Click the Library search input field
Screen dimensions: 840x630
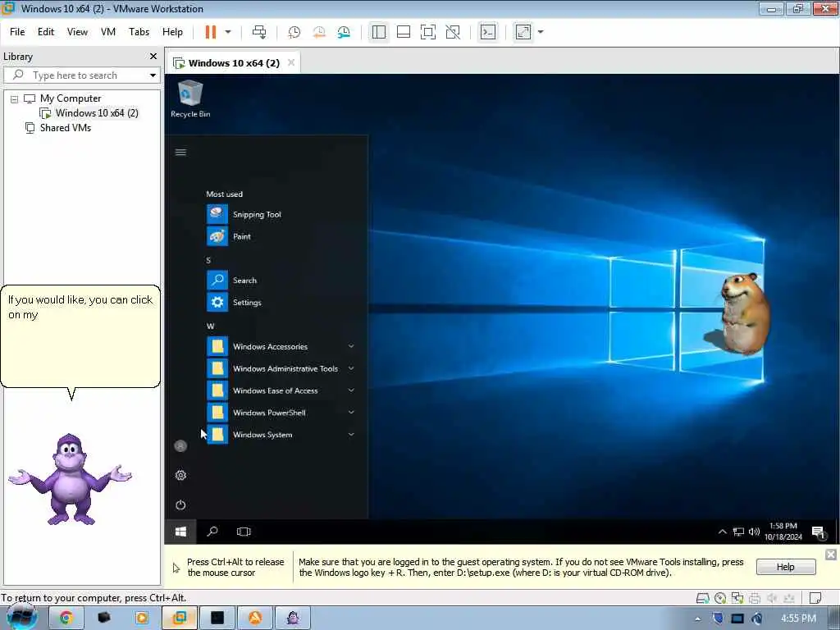pos(80,75)
